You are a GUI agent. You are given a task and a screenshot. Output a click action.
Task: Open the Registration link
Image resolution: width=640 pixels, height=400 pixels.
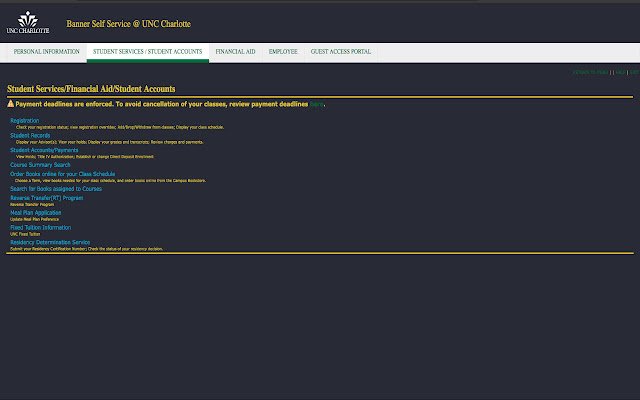(24, 120)
